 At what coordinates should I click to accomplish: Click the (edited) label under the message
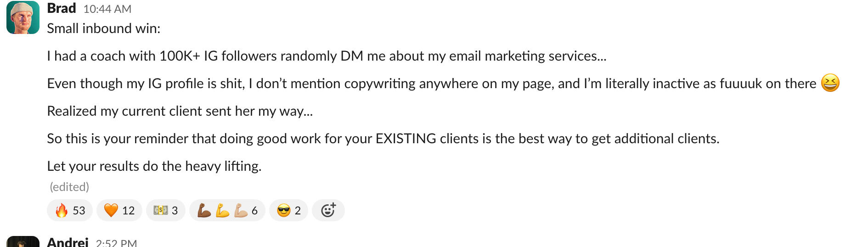click(x=69, y=187)
